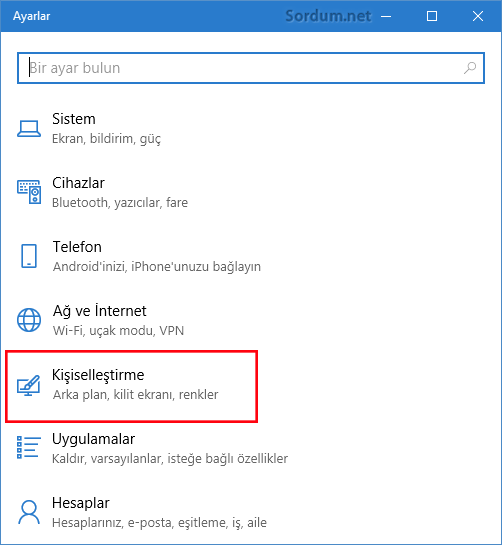Viewport: 502px width, 545px height.
Task: Click the Kişiselleştirme paintbrush monitor icon
Action: (29, 385)
